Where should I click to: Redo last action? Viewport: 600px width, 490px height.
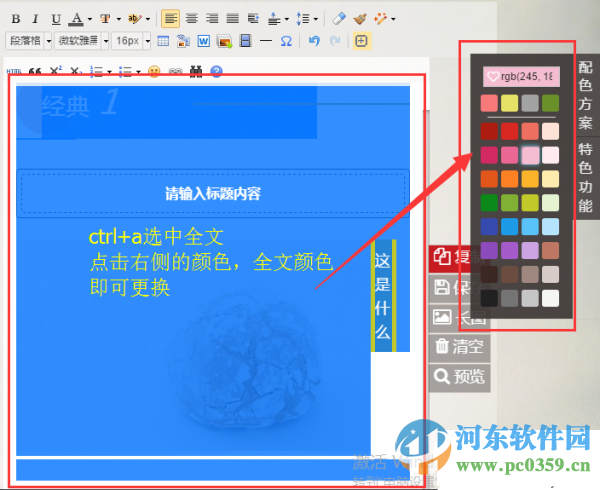pos(335,41)
